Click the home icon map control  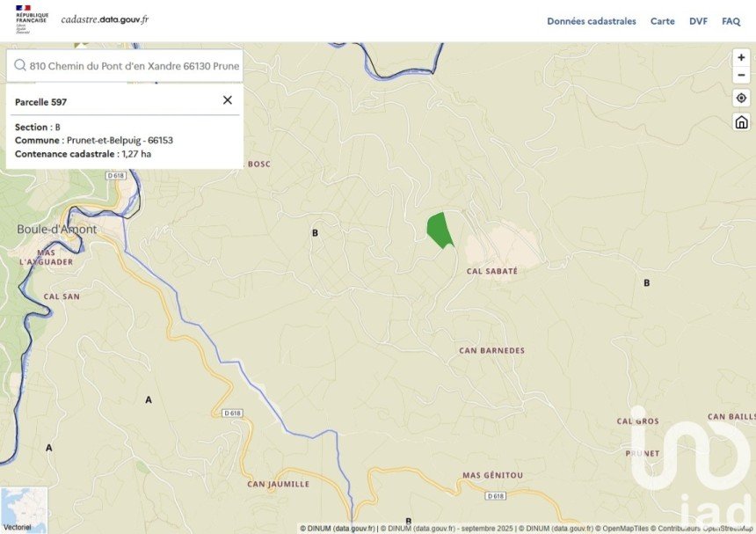[741, 122]
